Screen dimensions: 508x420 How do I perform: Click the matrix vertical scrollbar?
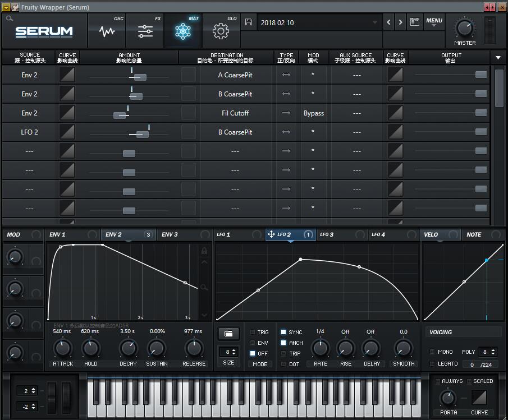click(x=499, y=88)
